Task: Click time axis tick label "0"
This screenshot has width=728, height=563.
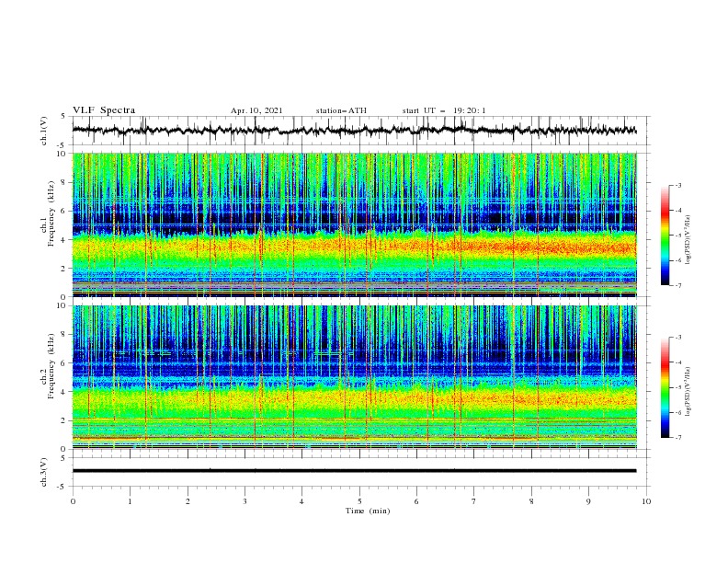Action: point(73,501)
